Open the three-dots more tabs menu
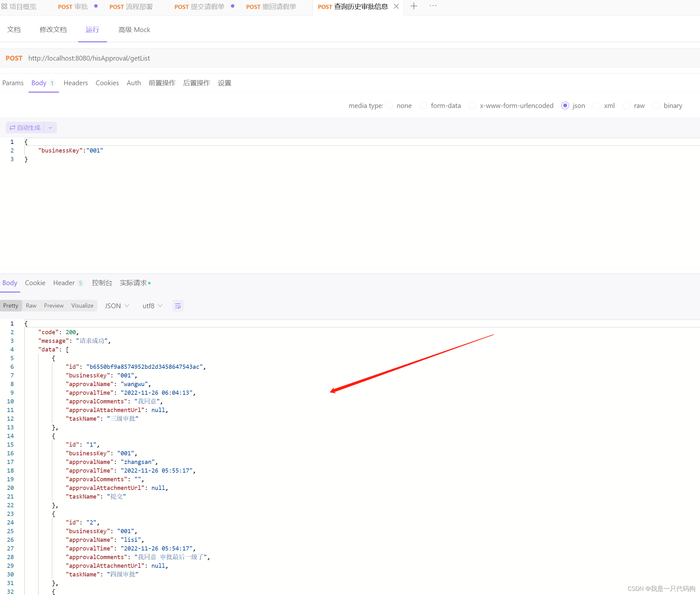The width and height of the screenshot is (700, 595). 433,6
